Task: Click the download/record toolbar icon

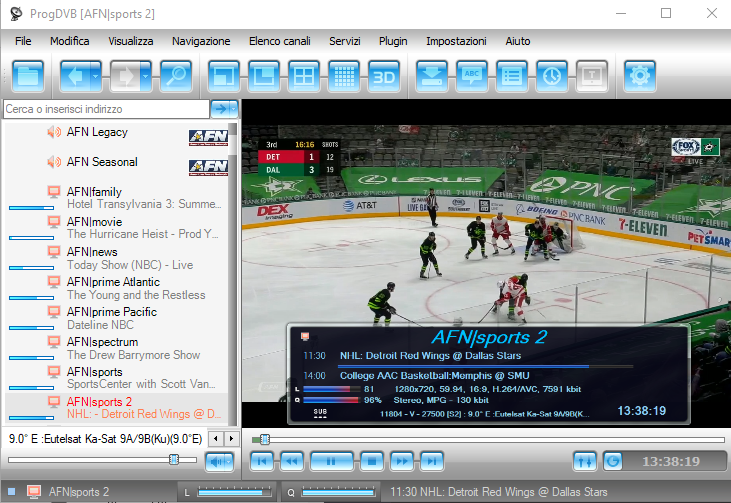Action: 432,76
